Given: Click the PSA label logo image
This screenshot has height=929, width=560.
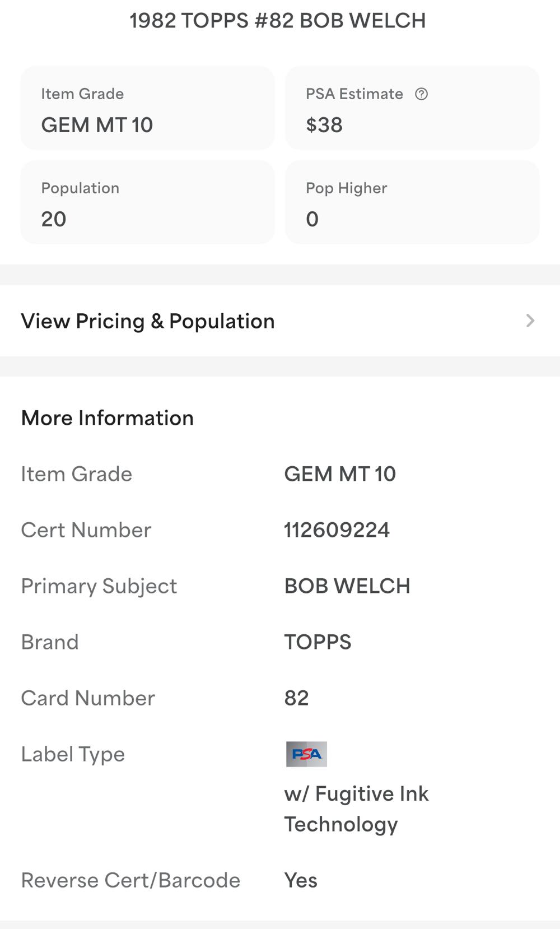Looking at the screenshot, I should click(306, 754).
